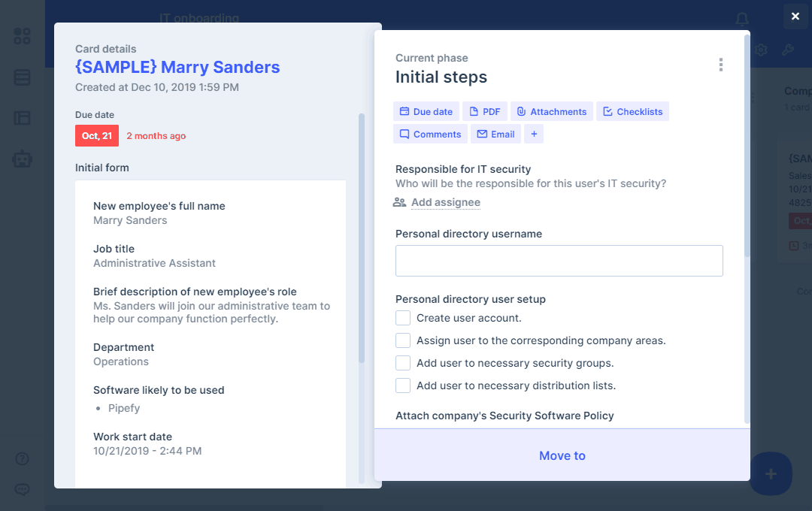The height and width of the screenshot is (511, 812).
Task: Open the notifications bell
Action: (x=742, y=19)
